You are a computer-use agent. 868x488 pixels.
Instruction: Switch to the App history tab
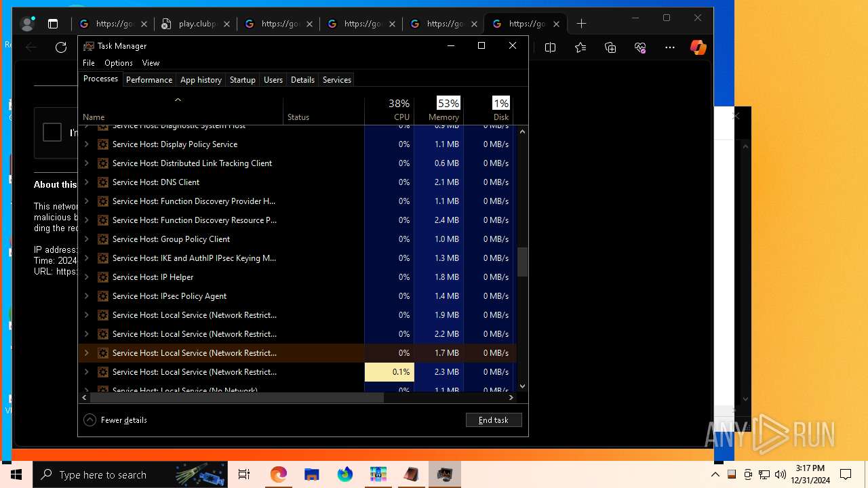pos(201,79)
